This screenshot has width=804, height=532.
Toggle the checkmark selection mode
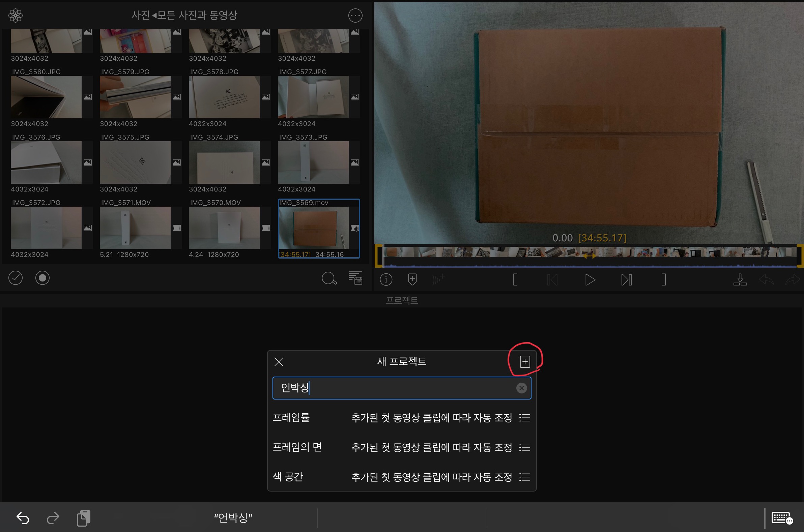pyautogui.click(x=16, y=278)
